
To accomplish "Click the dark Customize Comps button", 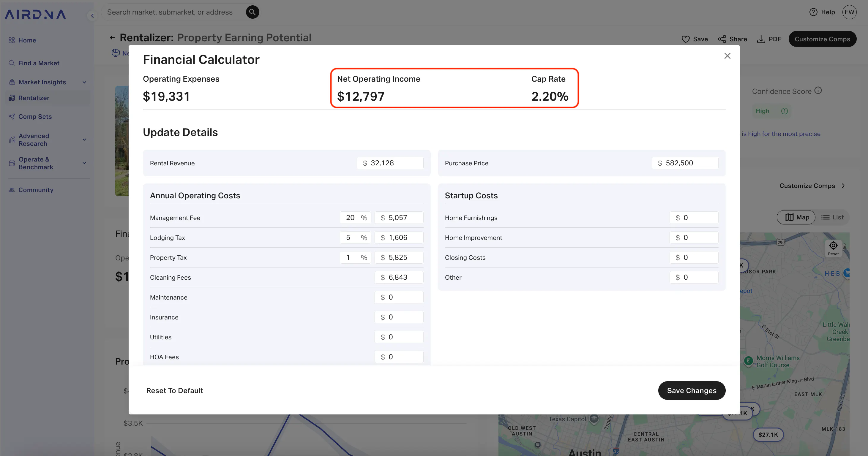I will pyautogui.click(x=822, y=39).
